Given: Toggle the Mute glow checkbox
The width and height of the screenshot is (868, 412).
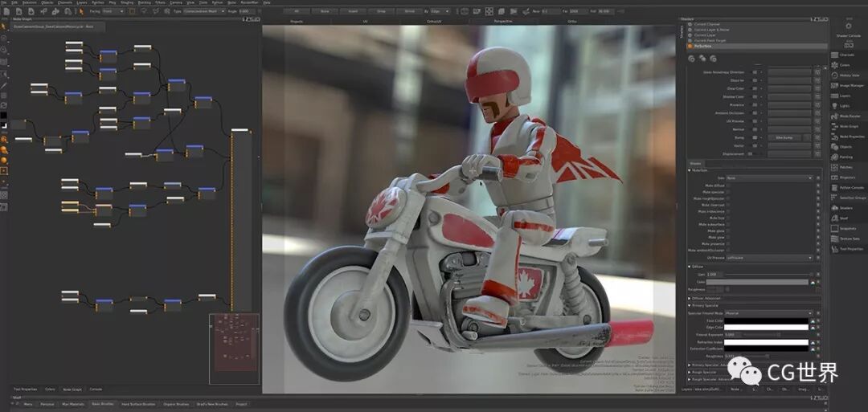Looking at the screenshot, I should pyautogui.click(x=728, y=237).
